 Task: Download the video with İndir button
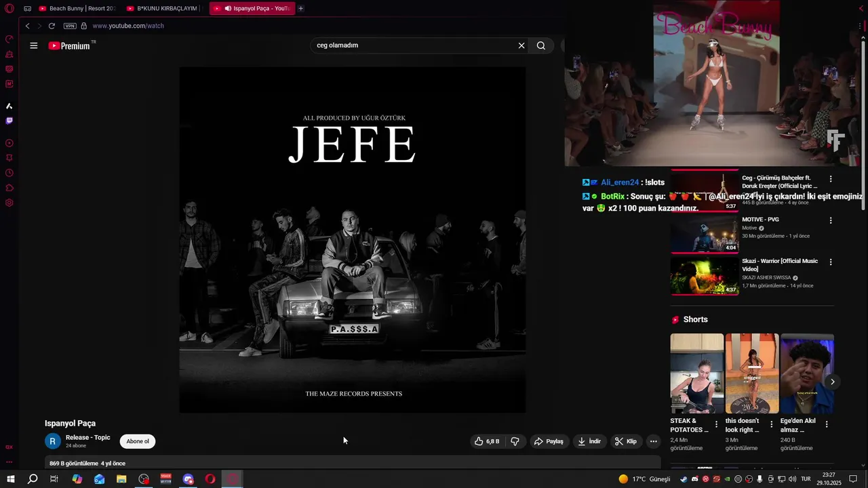tap(589, 441)
